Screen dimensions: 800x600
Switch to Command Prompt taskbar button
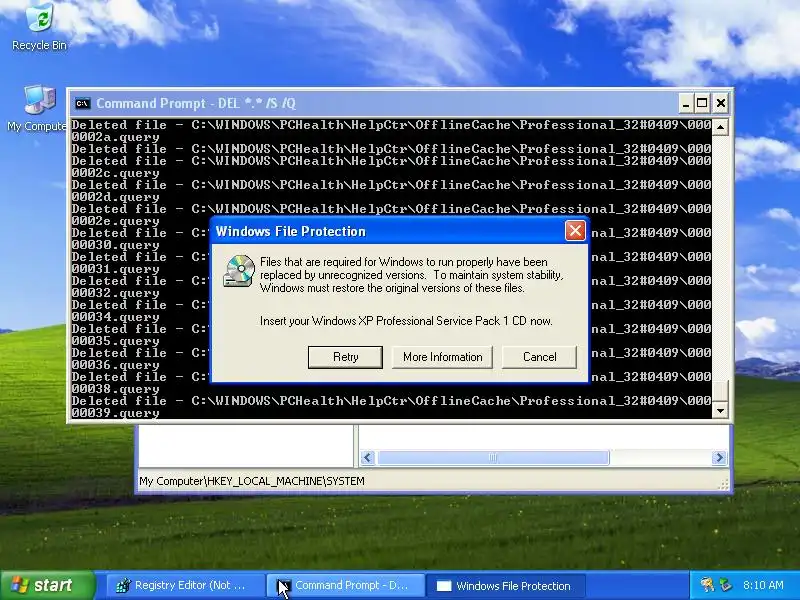pyautogui.click(x=345, y=586)
